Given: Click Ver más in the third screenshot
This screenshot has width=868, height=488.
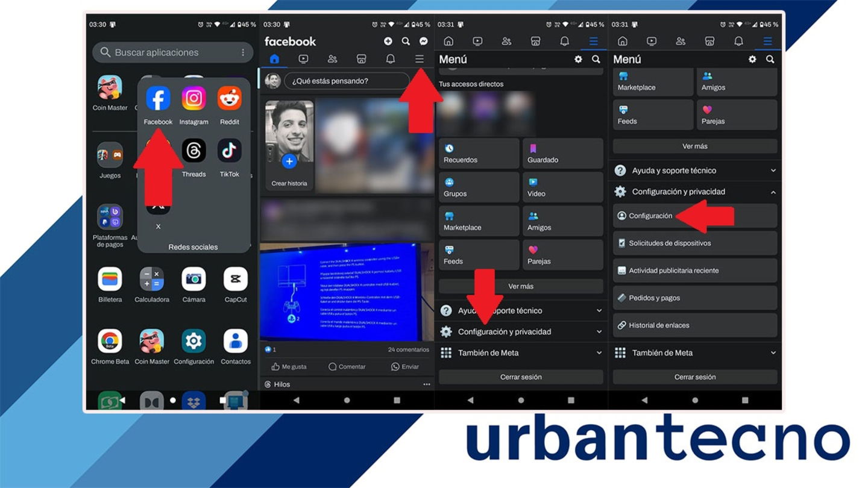Looking at the screenshot, I should click(521, 286).
